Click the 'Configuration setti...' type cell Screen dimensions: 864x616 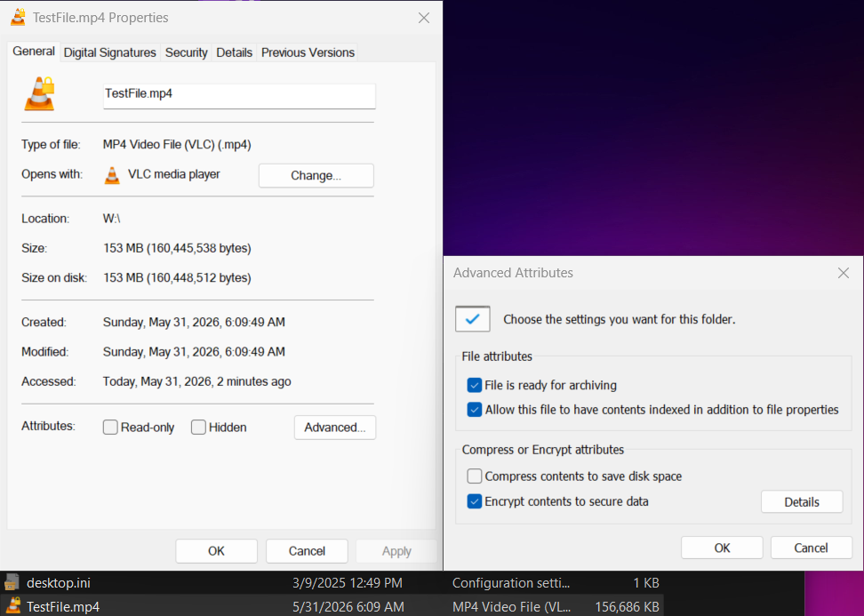[x=511, y=582]
